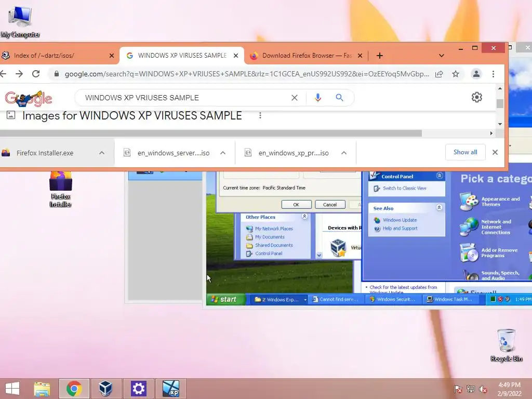Image resolution: width=532 pixels, height=399 pixels.
Task: Open Chrome three-dot menu
Action: (x=493, y=74)
